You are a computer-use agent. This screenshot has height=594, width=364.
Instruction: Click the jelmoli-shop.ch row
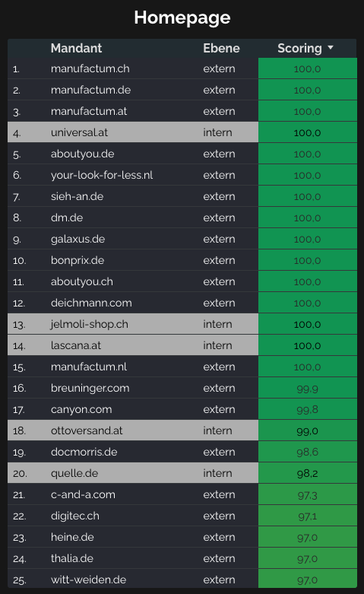182,324
